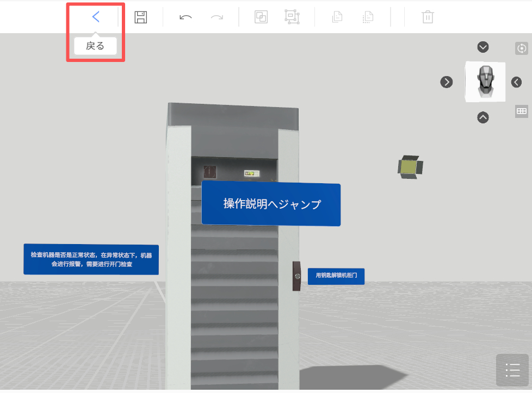This screenshot has height=393, width=532.
Task: Click the 操作説明へジャンプ button
Action: click(271, 204)
